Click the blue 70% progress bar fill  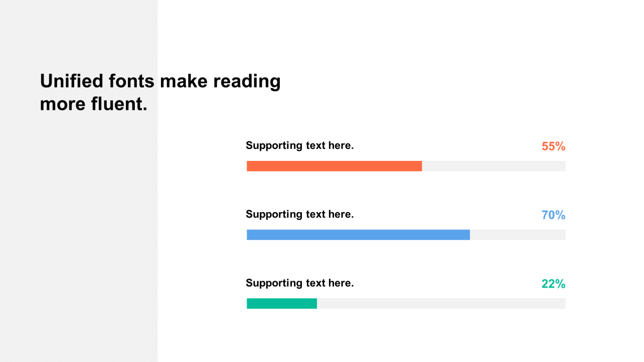(358, 235)
